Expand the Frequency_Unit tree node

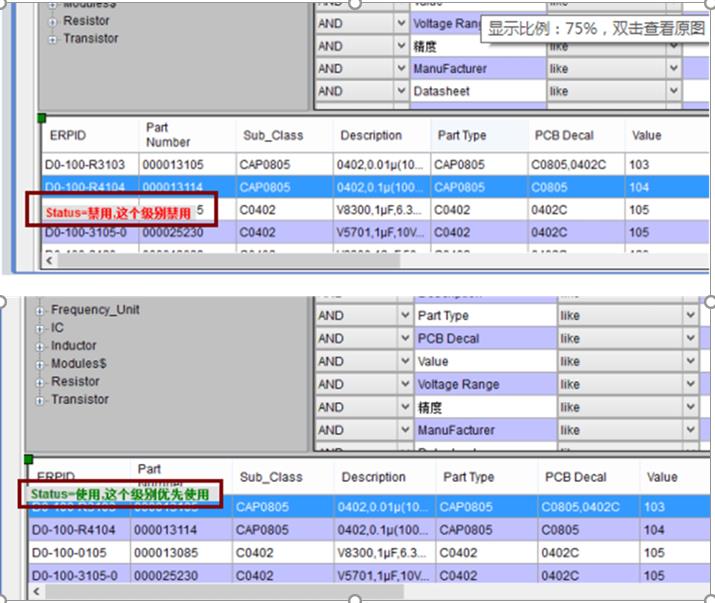[40, 311]
